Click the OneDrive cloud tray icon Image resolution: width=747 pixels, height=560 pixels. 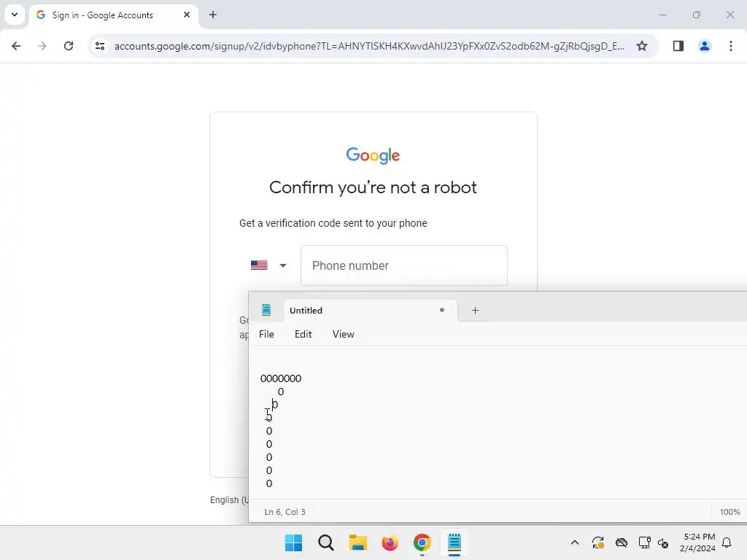click(x=622, y=542)
